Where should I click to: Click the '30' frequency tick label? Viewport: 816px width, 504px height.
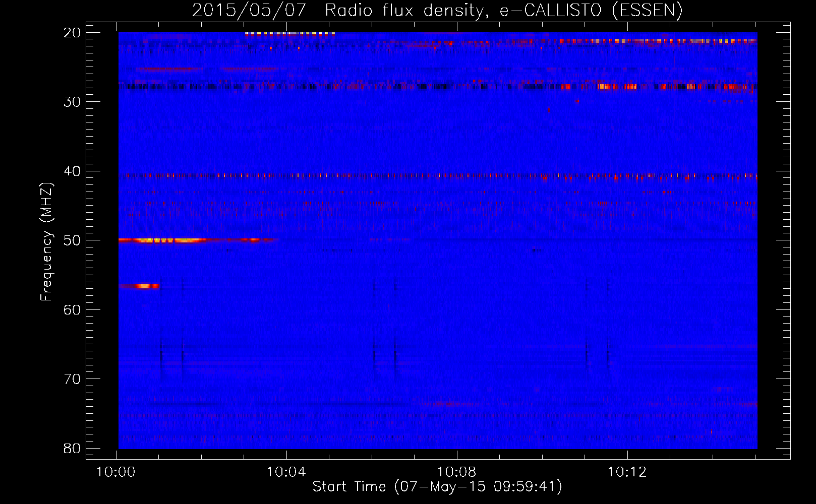[72, 102]
